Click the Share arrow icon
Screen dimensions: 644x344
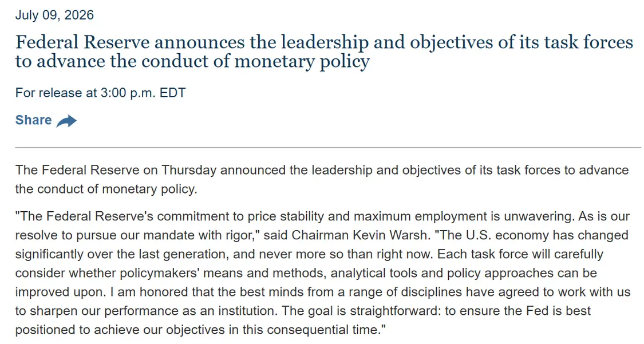click(x=66, y=121)
